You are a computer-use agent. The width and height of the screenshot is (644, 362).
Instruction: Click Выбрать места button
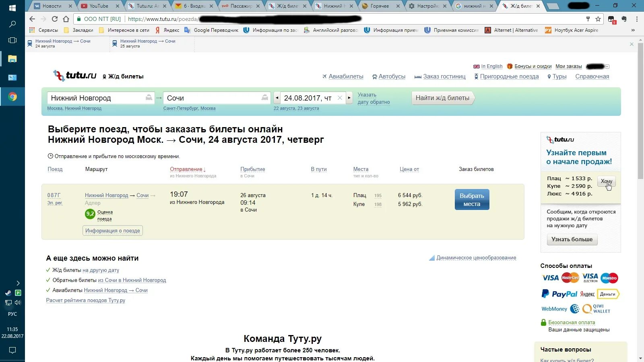click(472, 200)
